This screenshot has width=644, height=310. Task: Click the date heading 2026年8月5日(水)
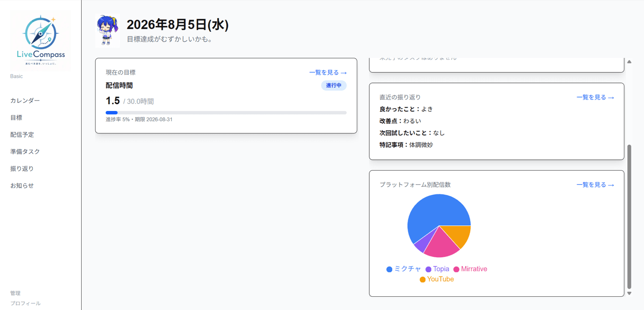tap(178, 25)
